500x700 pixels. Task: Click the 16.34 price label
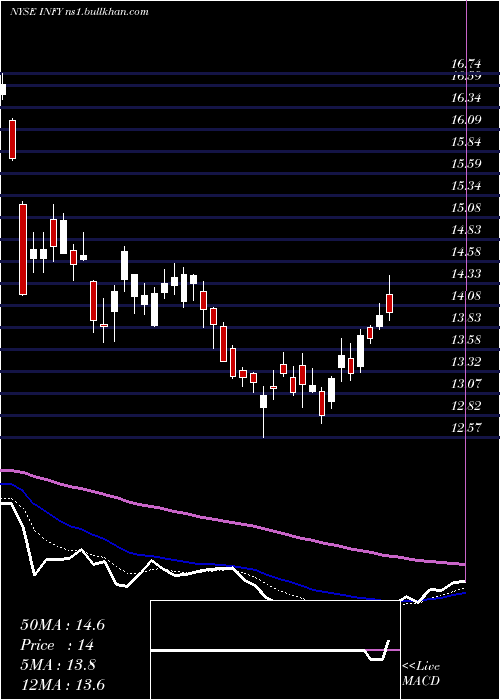[467, 97]
